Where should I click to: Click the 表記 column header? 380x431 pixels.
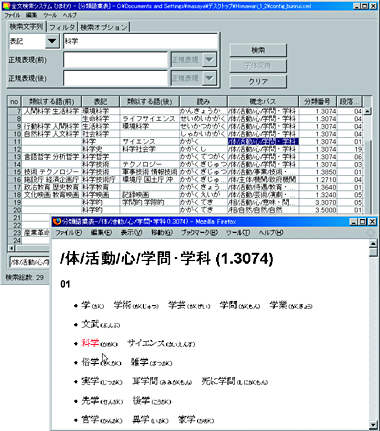pos(100,101)
